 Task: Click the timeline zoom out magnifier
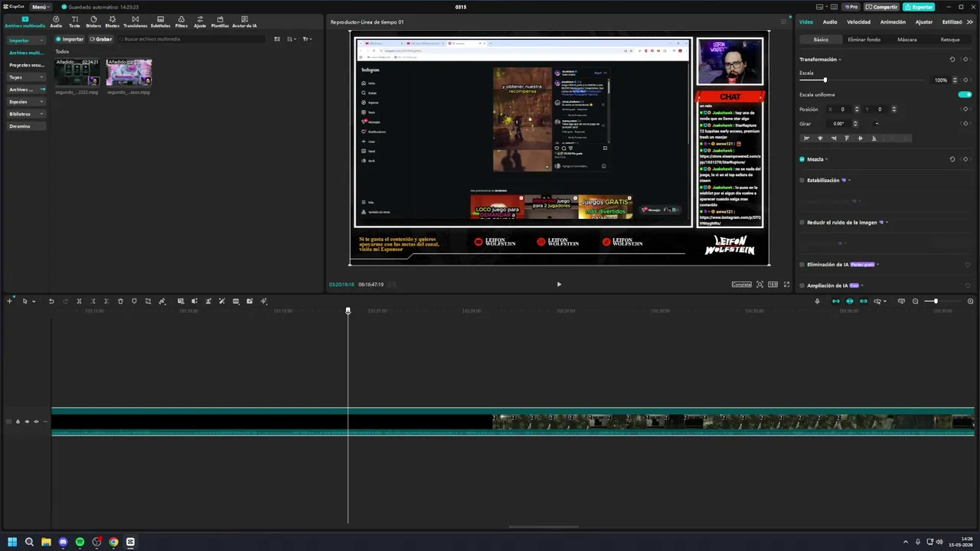point(915,301)
